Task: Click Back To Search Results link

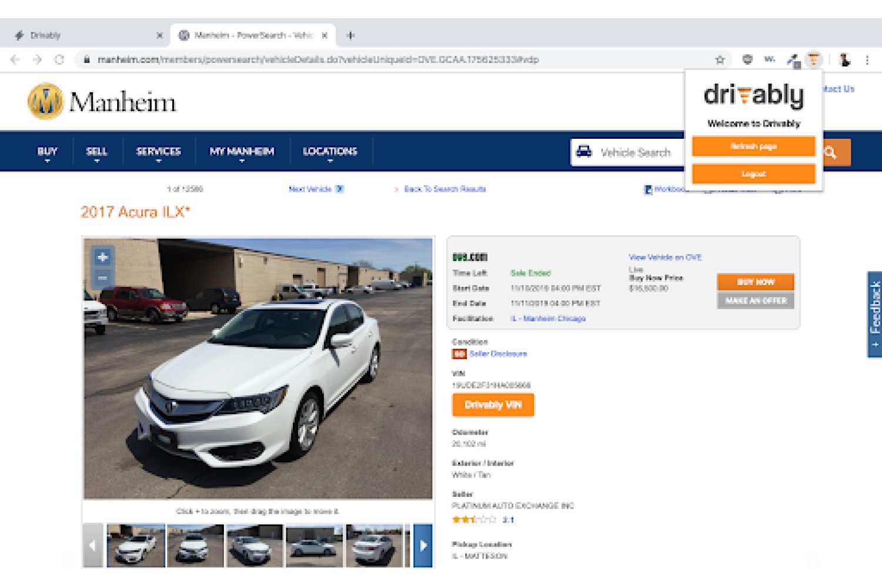Action: click(x=445, y=189)
